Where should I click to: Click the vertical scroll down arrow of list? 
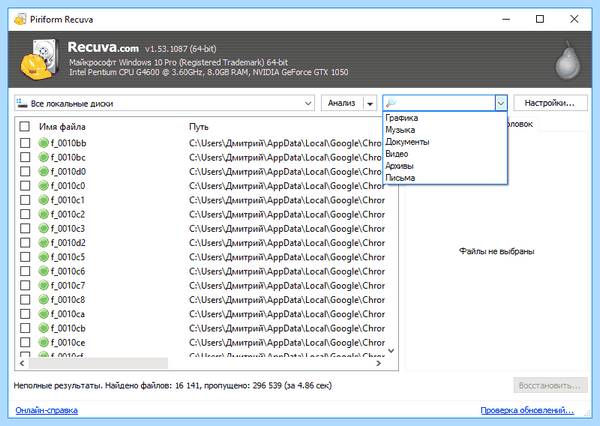(x=391, y=351)
